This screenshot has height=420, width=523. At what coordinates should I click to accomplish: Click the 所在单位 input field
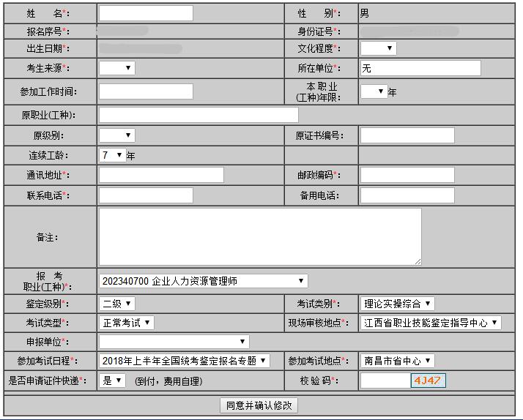(420, 68)
